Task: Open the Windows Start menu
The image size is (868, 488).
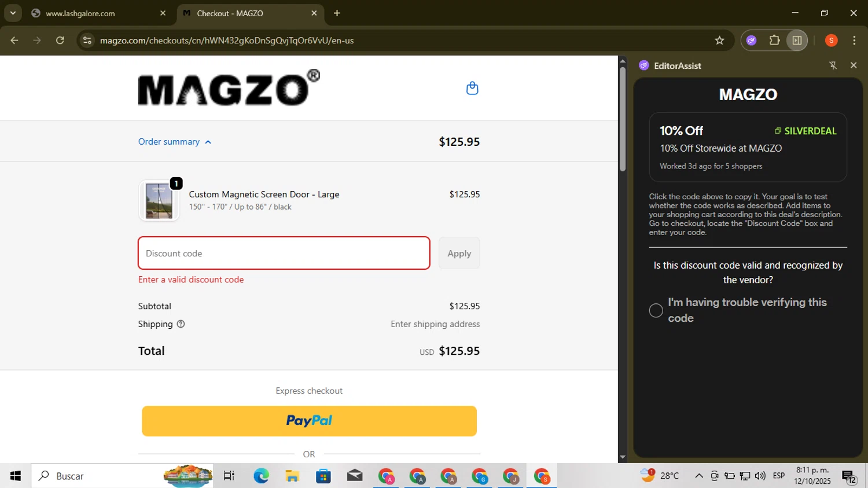Action: (16, 476)
